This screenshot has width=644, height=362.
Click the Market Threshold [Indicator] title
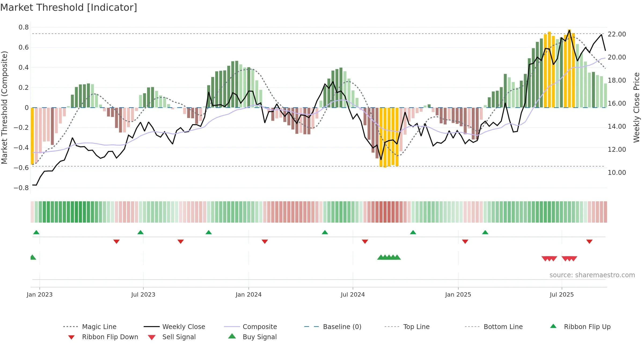[69, 8]
